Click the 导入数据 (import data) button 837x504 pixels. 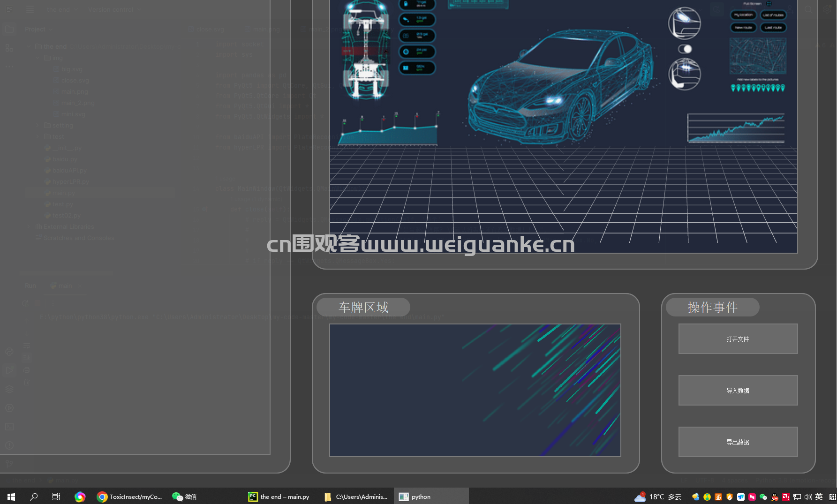click(738, 390)
